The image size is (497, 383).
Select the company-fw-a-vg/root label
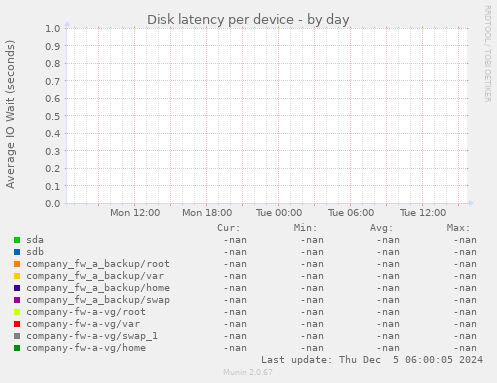(x=86, y=312)
